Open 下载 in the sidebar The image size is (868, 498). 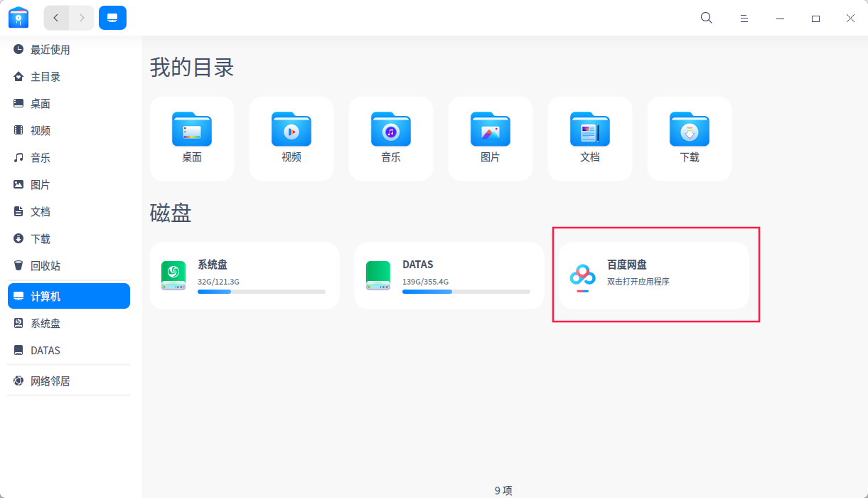point(69,239)
